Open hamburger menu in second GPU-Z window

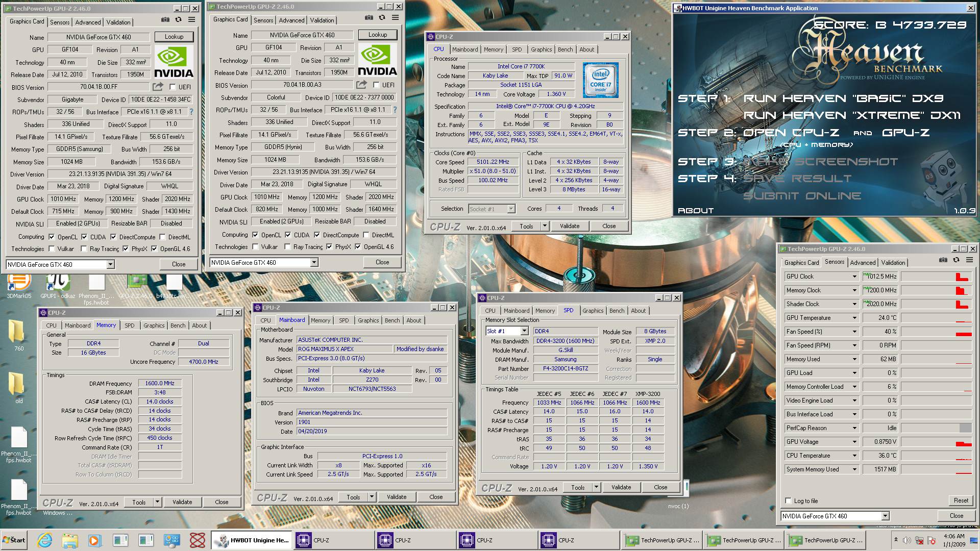tap(395, 18)
